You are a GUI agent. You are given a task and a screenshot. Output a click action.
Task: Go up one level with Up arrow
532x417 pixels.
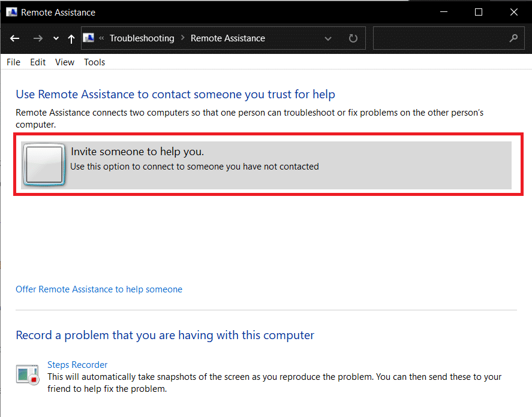tap(71, 38)
